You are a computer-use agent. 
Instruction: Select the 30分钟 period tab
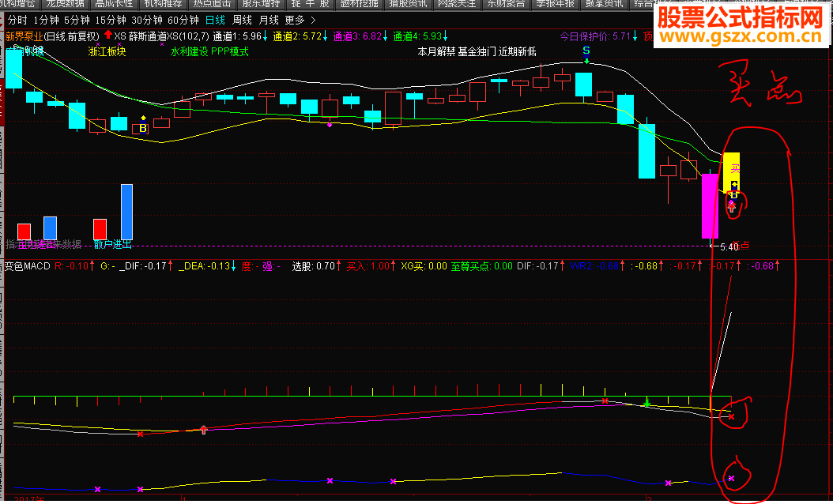pos(147,21)
